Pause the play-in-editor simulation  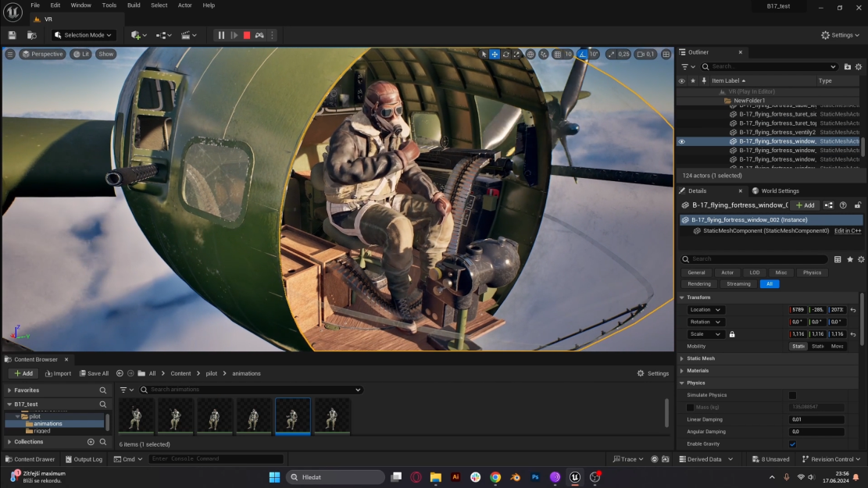(x=221, y=35)
